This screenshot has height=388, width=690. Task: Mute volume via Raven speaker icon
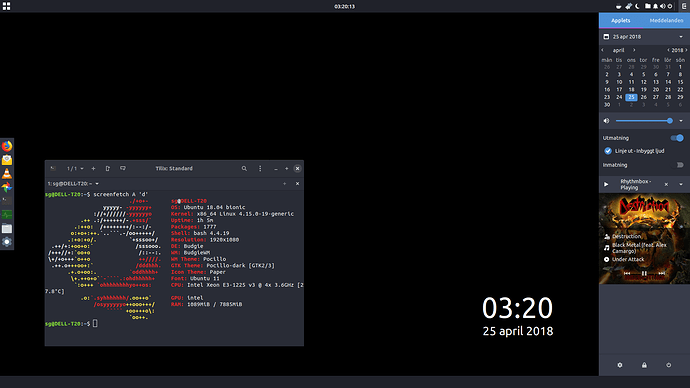(x=606, y=121)
